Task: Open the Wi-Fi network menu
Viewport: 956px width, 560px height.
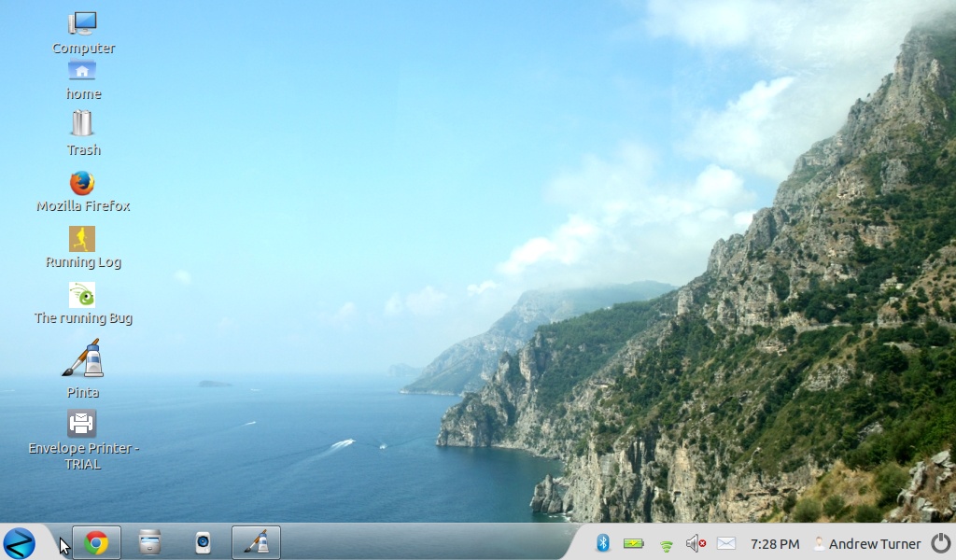Action: (666, 544)
